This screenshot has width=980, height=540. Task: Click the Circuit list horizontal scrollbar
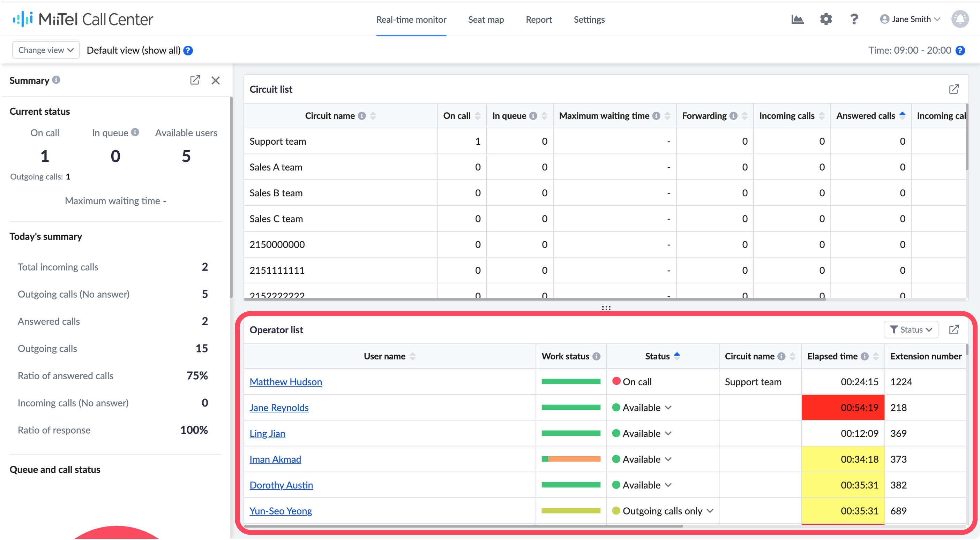coord(534,299)
